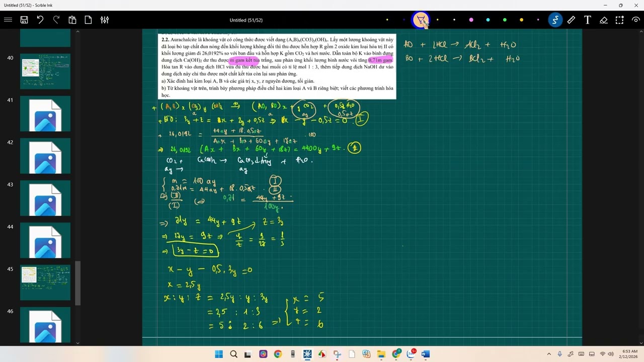
Task: Open page 46 thumbnail
Action: click(45, 325)
